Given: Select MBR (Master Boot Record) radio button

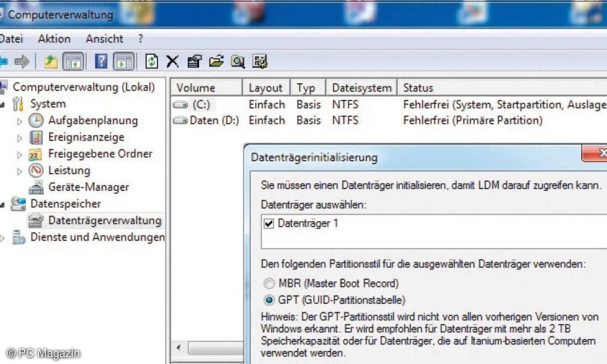Looking at the screenshot, I should pos(270,284).
